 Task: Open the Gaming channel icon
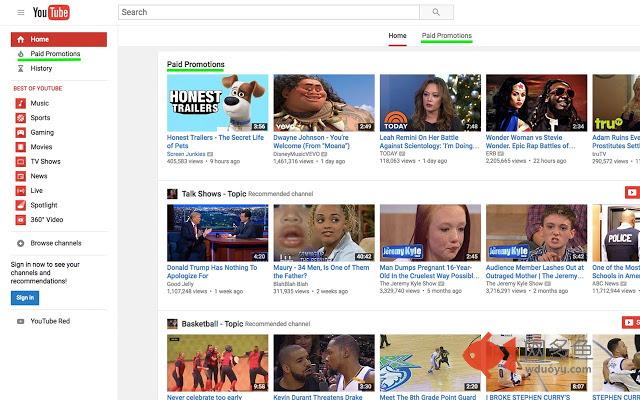[20, 132]
